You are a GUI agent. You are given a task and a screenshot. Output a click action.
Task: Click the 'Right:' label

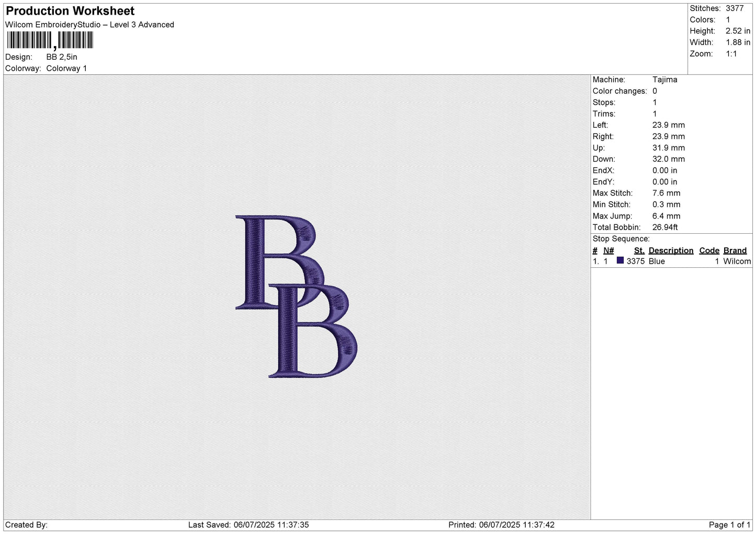click(x=603, y=137)
